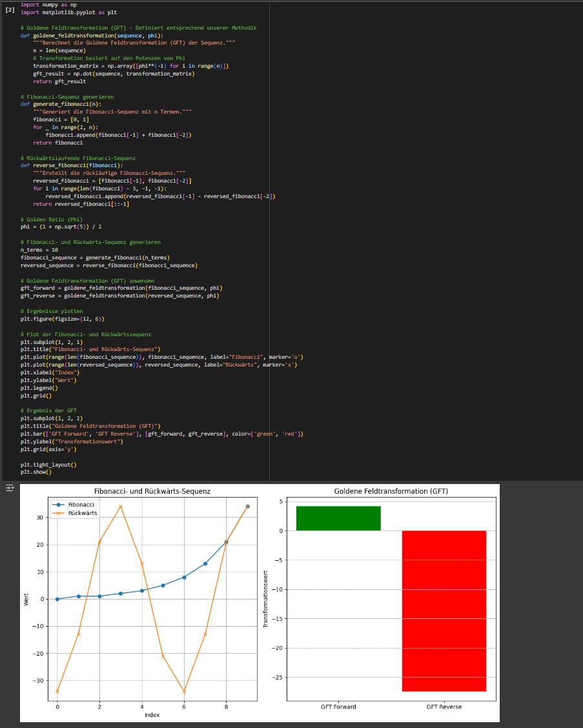Click the "GFT Reverse" x-axis label
The image size is (583, 728).
point(444,707)
